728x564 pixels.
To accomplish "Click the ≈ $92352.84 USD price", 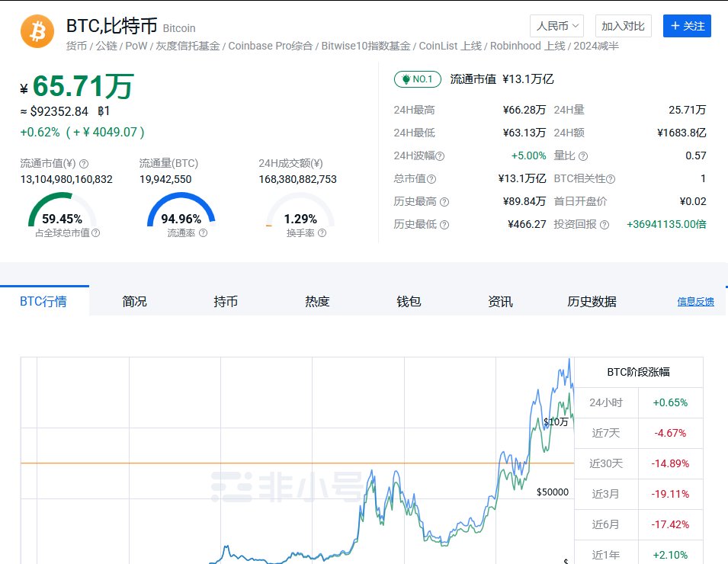I will (54, 111).
